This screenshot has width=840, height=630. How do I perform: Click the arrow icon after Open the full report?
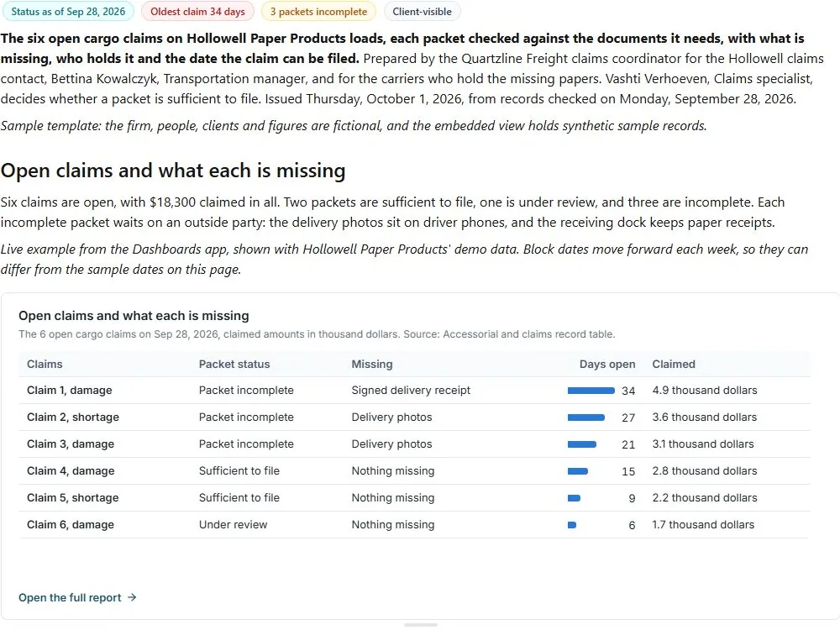(132, 597)
